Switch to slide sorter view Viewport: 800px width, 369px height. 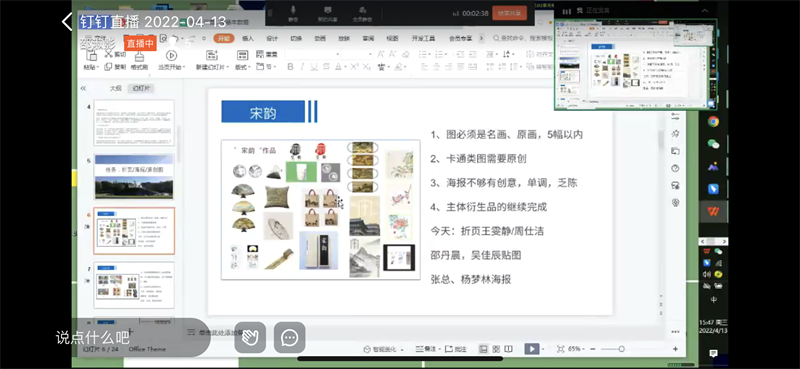coord(496,349)
